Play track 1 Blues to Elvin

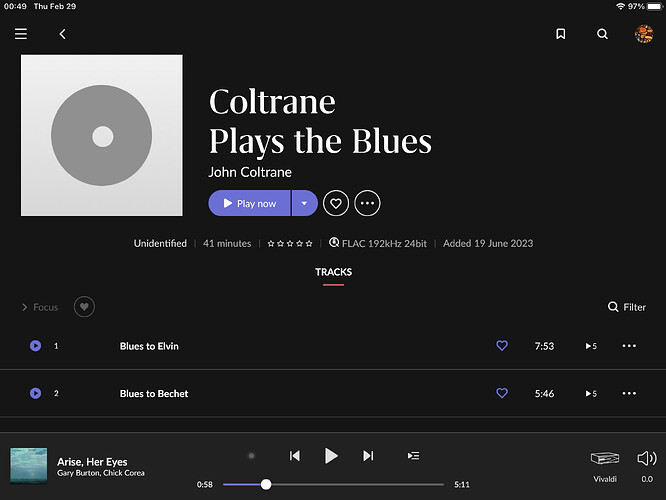click(x=36, y=346)
